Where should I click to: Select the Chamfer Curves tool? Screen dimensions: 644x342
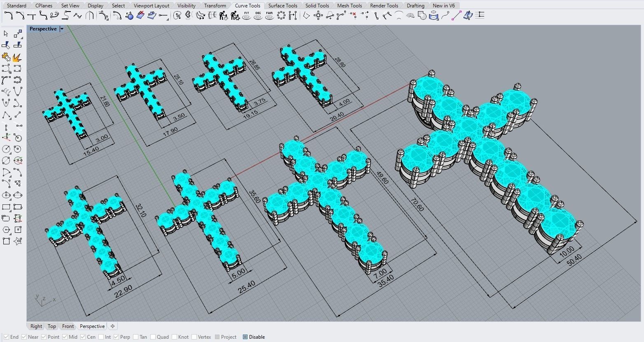pyautogui.click(x=20, y=16)
